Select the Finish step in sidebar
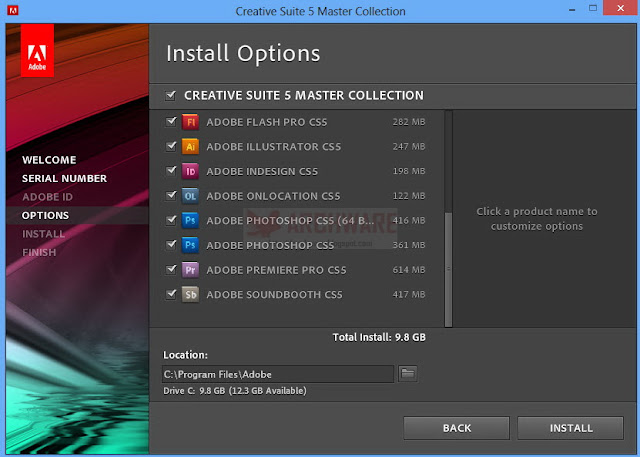 click(39, 252)
